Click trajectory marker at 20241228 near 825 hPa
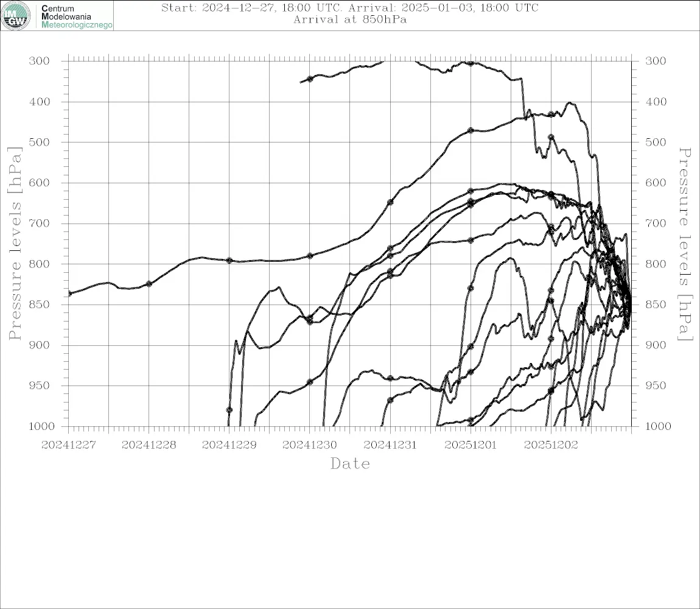Screen dimensions: 700x609 tap(149, 284)
